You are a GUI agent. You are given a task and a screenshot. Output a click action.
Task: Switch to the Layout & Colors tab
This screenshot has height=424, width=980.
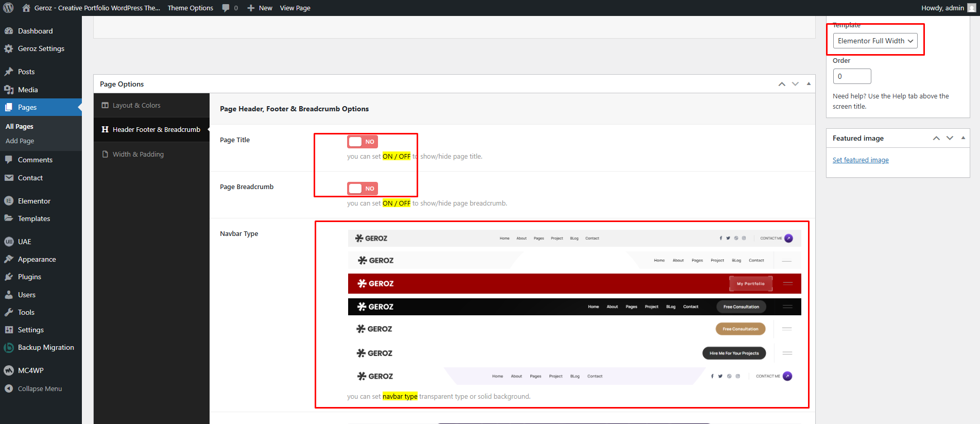[136, 105]
